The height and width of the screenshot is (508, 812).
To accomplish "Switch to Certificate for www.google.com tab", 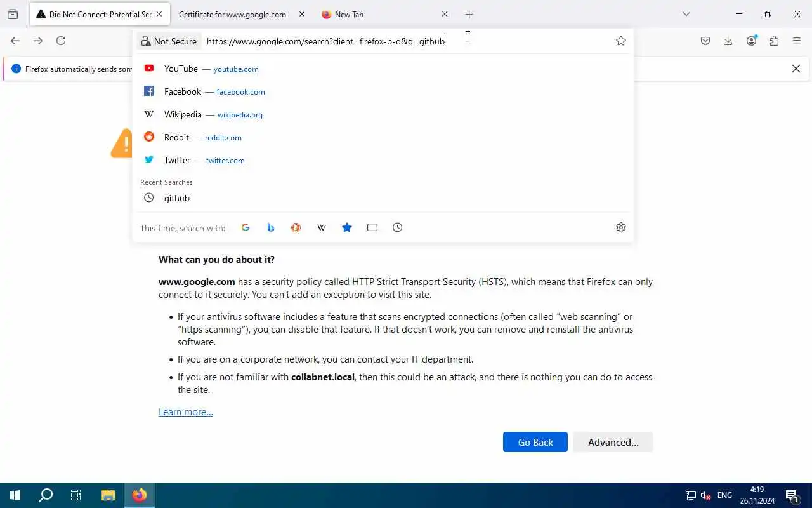I will coord(241,14).
